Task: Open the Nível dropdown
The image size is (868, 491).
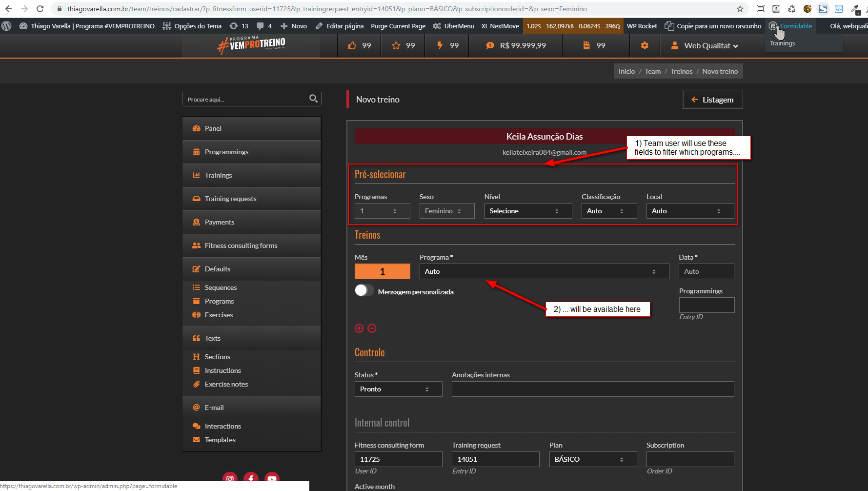Action: click(527, 211)
